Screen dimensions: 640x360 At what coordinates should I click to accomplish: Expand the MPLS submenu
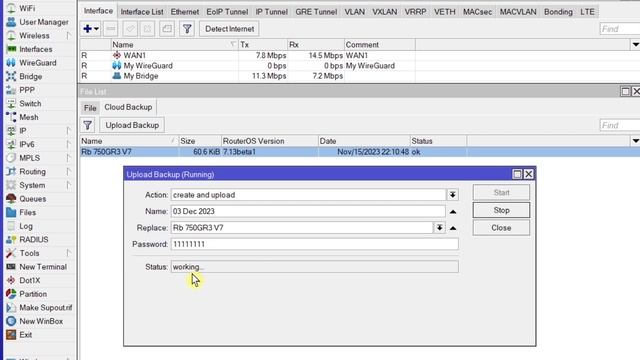point(68,158)
